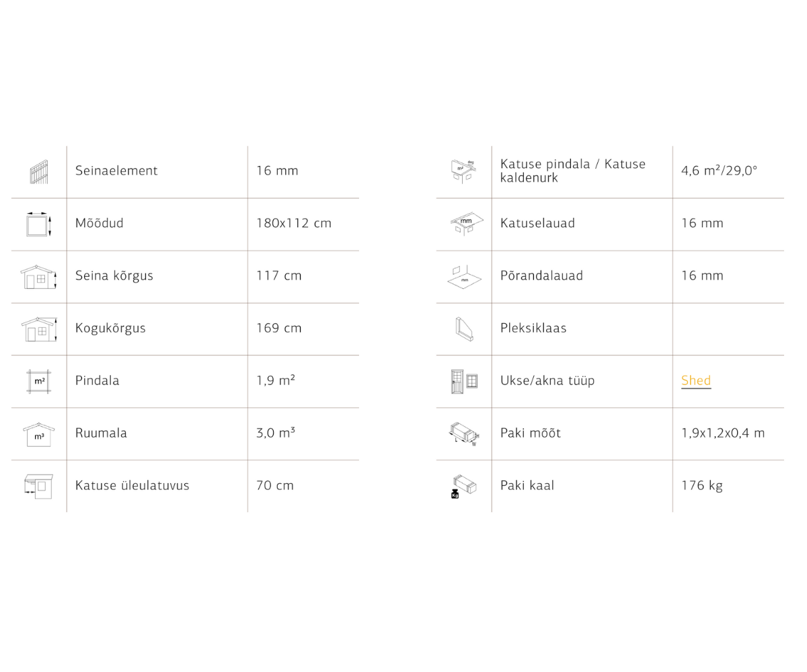Click the 180x112 cm dimensions value
Viewport: 807px width, 672px height.
(293, 223)
